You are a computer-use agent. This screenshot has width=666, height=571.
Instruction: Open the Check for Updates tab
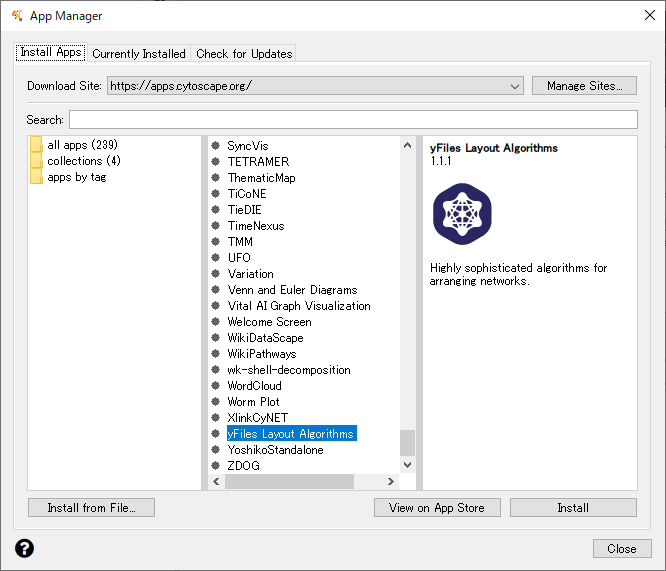pos(244,53)
